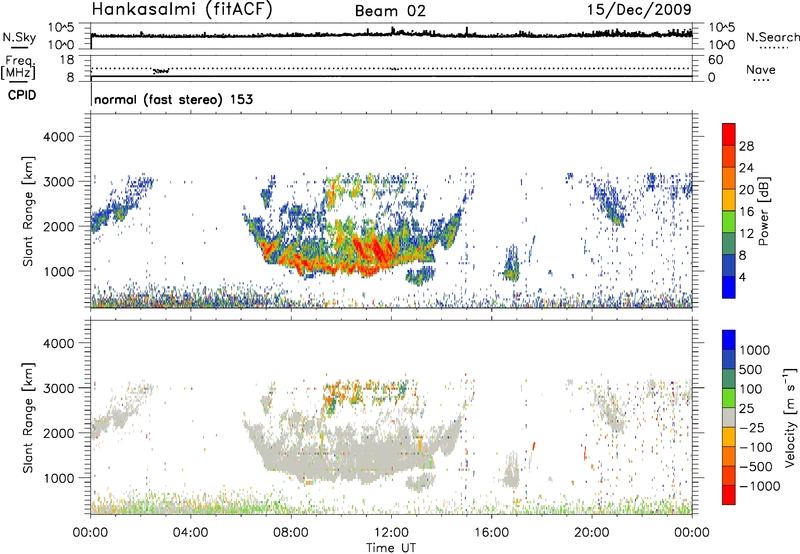This screenshot has width=800, height=554.
Task: Click the 500 label on velocity color bar
Action: point(751,369)
